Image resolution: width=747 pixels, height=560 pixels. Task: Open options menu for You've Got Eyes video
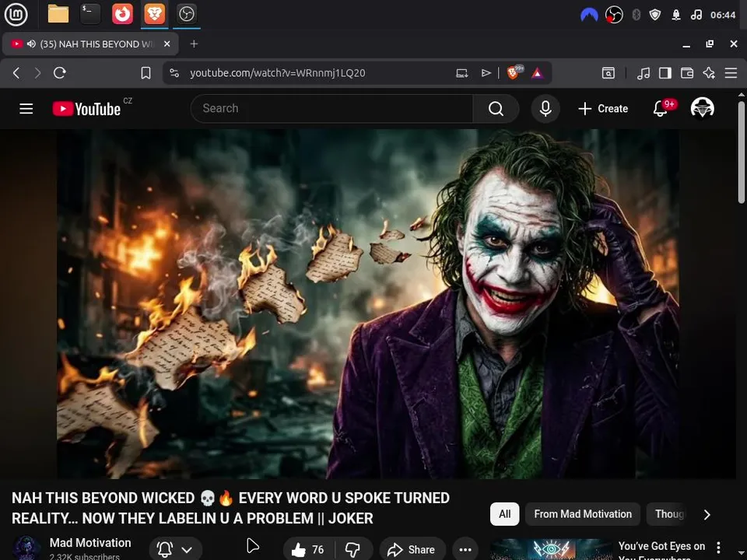tap(718, 548)
